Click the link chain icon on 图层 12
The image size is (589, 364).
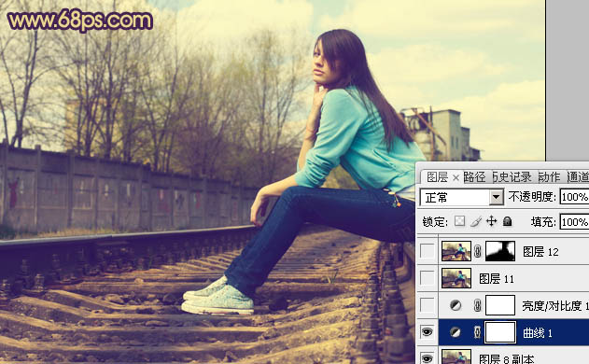[477, 251]
